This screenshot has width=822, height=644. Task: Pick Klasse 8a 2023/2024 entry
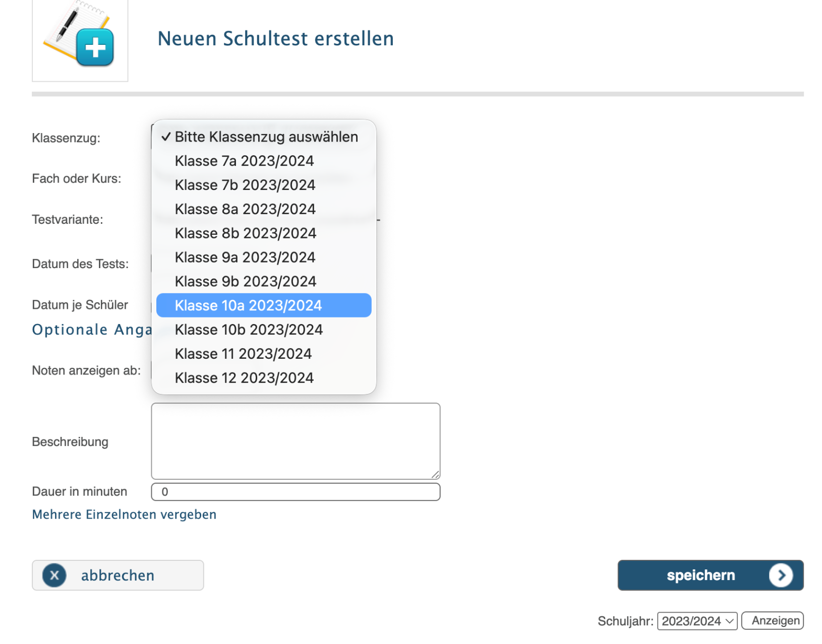click(x=245, y=209)
